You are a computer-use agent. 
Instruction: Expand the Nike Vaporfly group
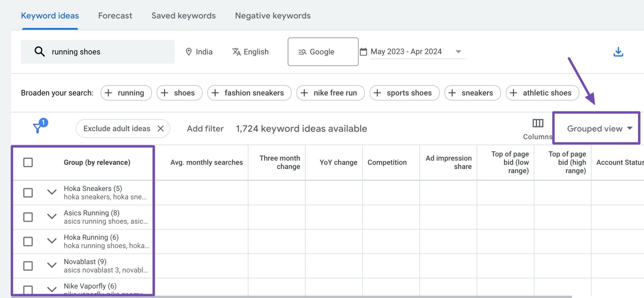[52, 289]
